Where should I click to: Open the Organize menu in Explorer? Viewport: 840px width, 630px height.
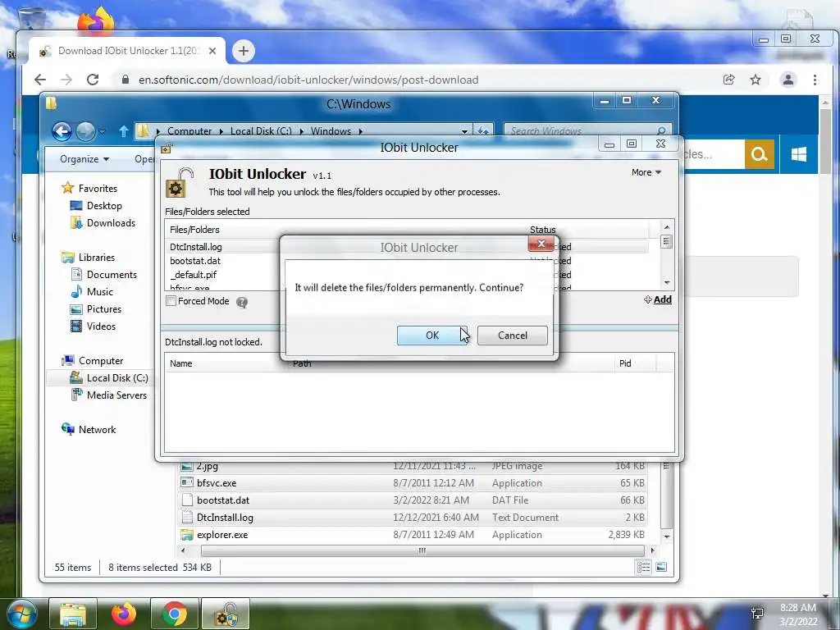(x=84, y=159)
